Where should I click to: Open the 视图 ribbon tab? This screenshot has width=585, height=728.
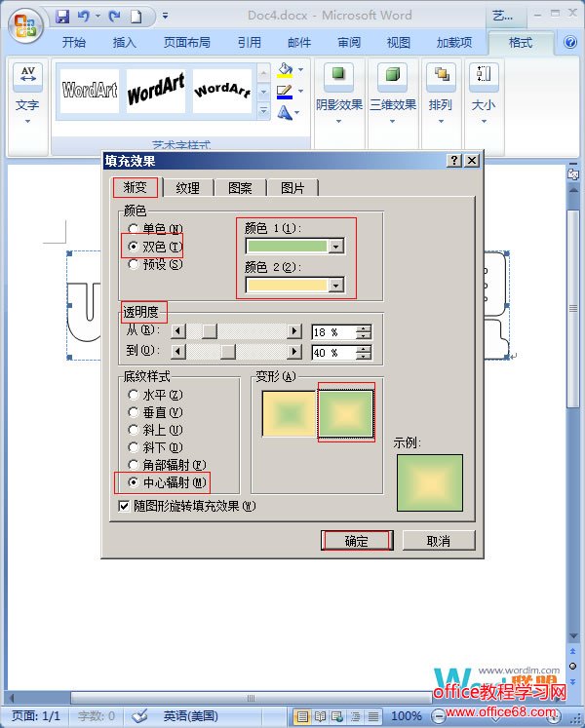[399, 43]
